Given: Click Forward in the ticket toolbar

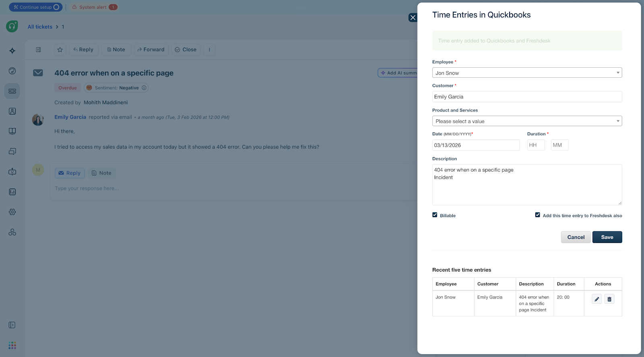Looking at the screenshot, I should [x=151, y=50].
